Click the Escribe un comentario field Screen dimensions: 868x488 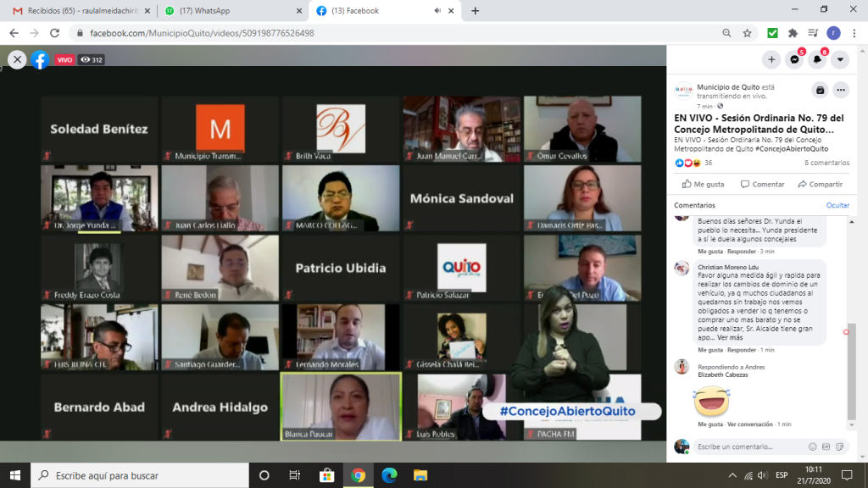[749, 446]
